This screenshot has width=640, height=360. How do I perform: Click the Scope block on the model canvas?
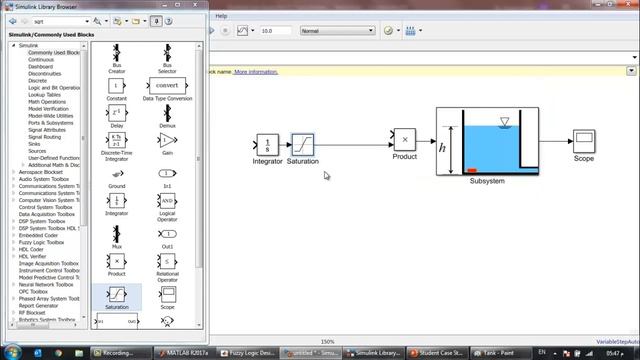click(584, 141)
